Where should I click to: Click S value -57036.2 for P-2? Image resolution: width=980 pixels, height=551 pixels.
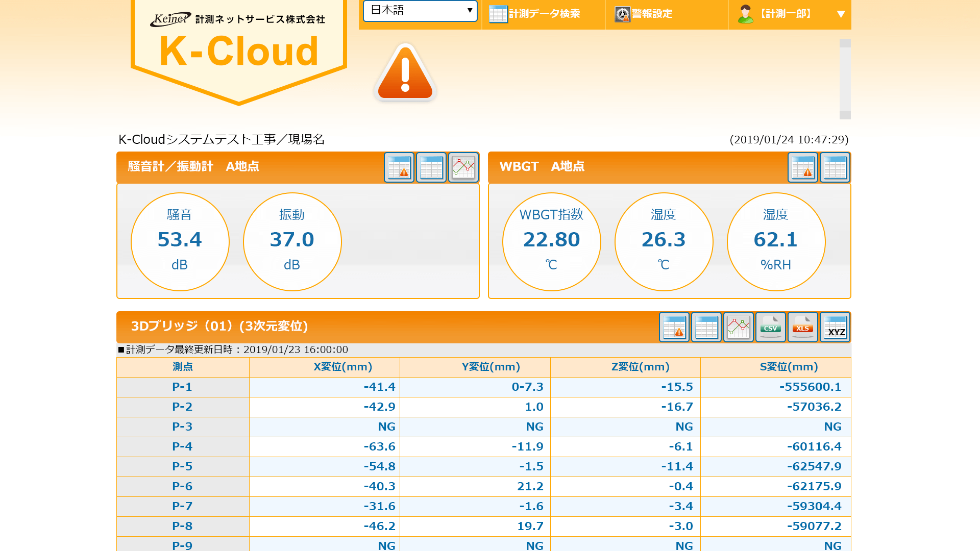click(x=814, y=407)
